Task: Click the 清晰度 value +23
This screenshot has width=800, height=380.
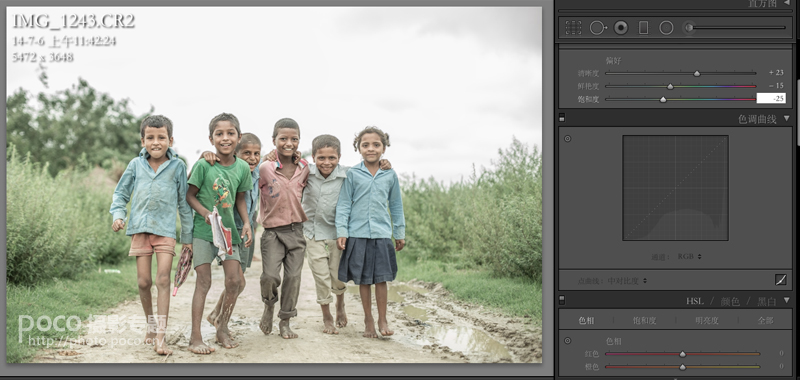Action: click(776, 73)
